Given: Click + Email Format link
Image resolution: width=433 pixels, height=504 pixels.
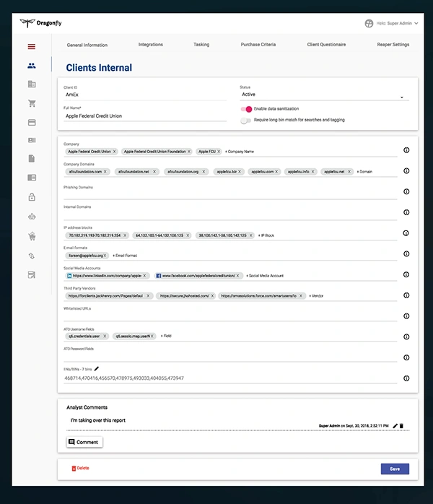Looking at the screenshot, I should [x=125, y=256].
